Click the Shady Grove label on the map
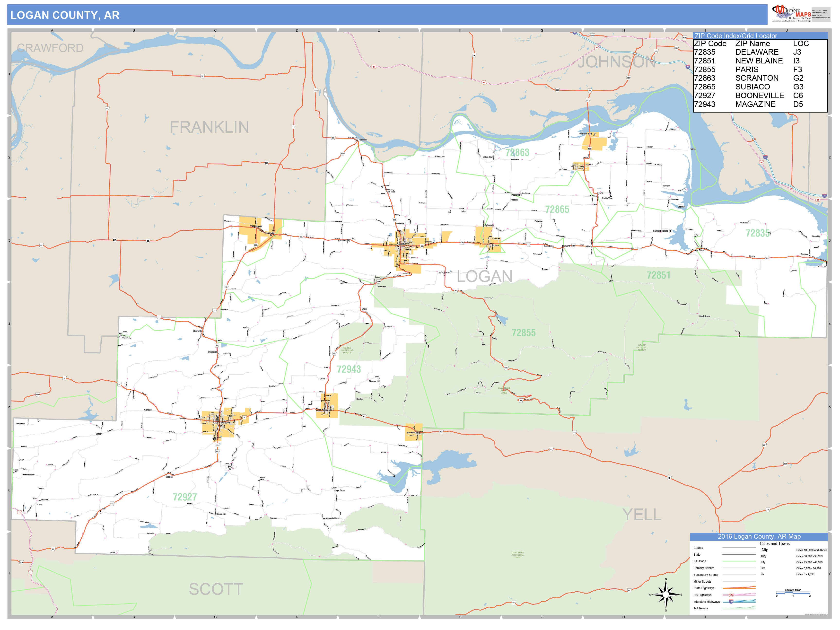 [704, 316]
